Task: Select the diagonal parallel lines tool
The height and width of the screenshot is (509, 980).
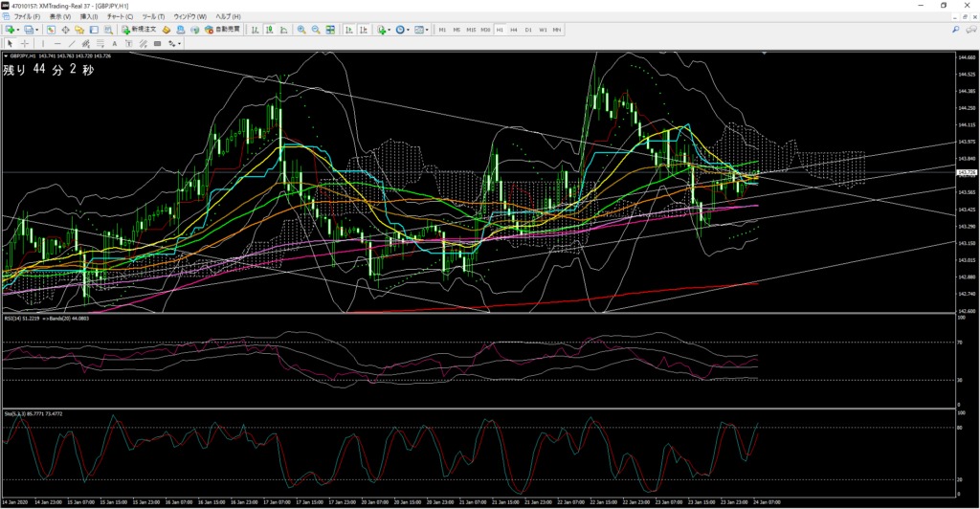Action: [144, 44]
